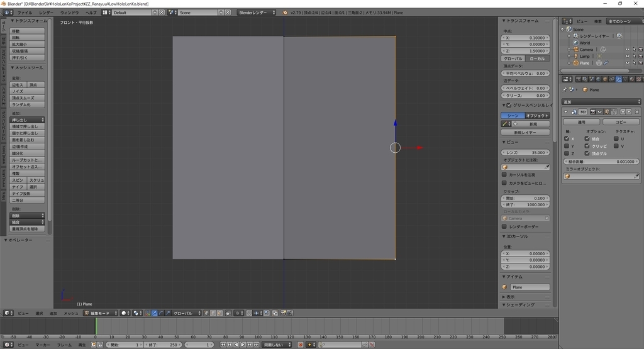
Task: Click the OpenGL render animation clapper icon
Action: [289, 313]
